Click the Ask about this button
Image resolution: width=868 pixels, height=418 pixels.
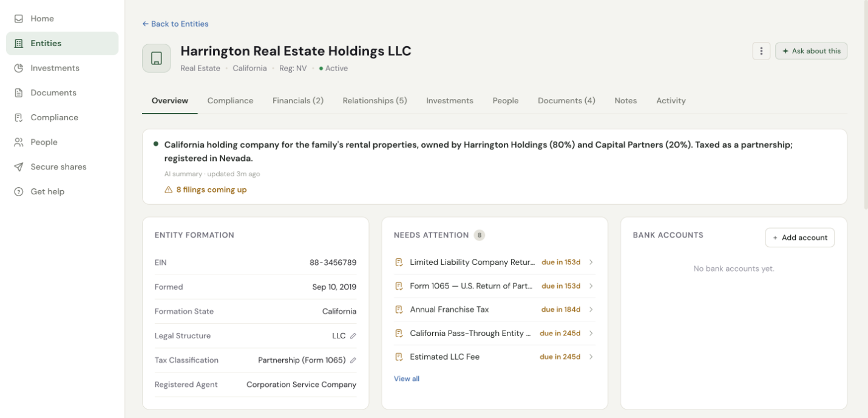[x=811, y=51]
